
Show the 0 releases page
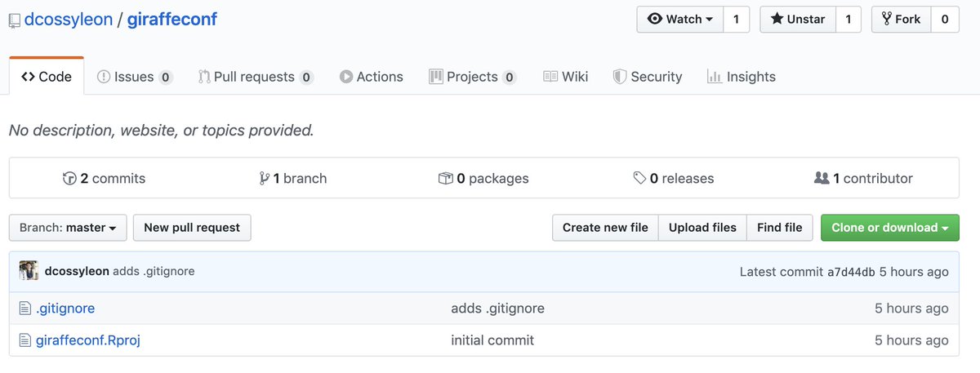pos(673,178)
